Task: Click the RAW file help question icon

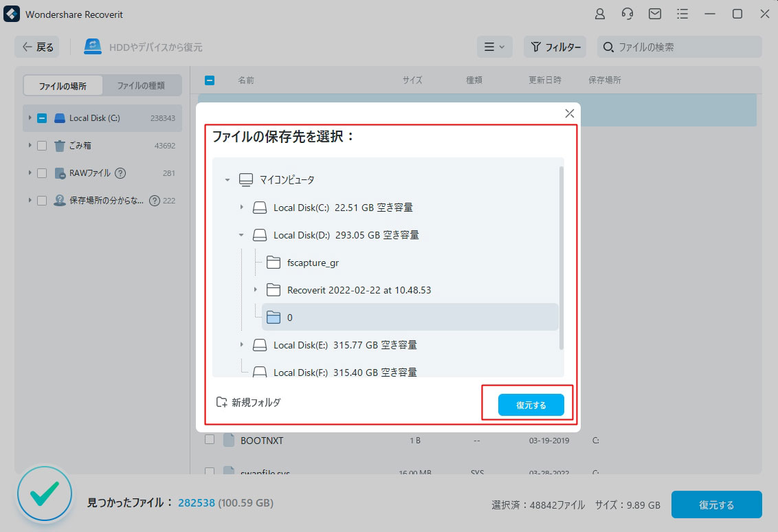Action: coord(120,173)
